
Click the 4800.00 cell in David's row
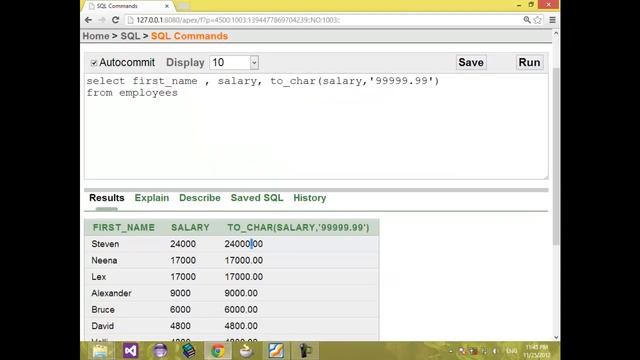(241, 326)
